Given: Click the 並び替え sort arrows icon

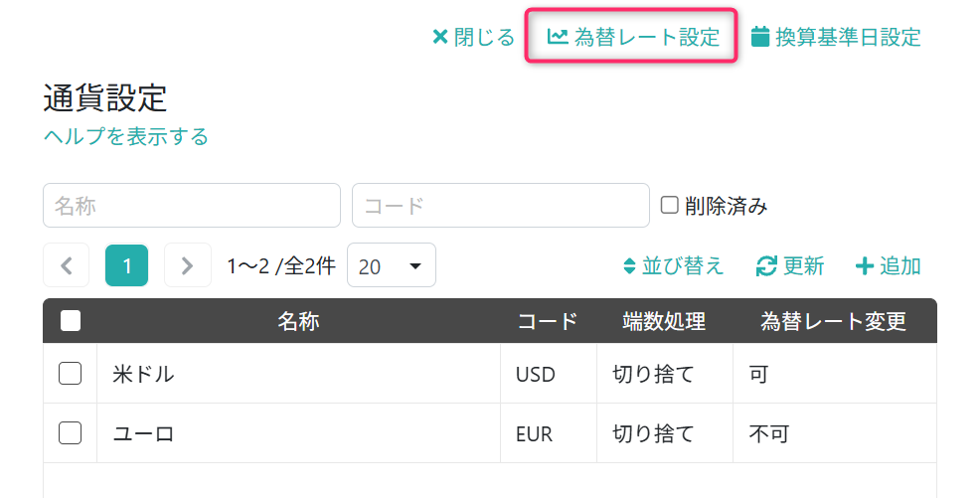Looking at the screenshot, I should click(629, 266).
